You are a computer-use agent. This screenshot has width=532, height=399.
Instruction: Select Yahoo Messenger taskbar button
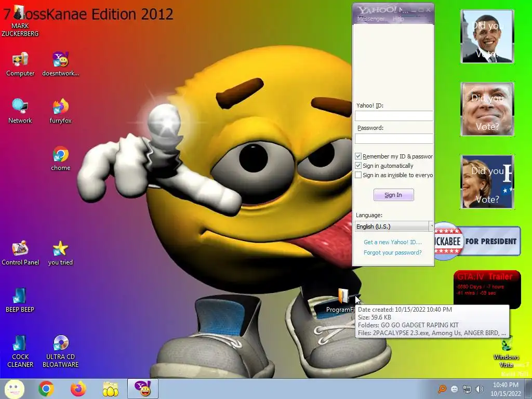[143, 389]
